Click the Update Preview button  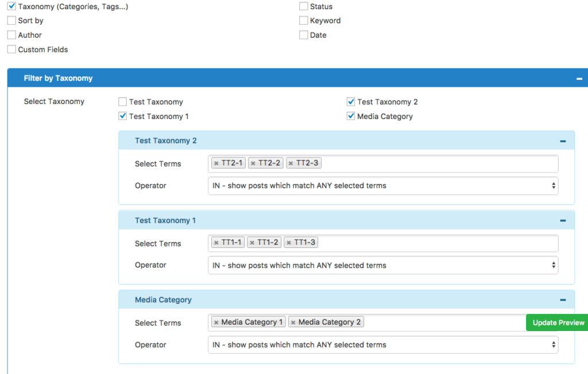tap(558, 323)
